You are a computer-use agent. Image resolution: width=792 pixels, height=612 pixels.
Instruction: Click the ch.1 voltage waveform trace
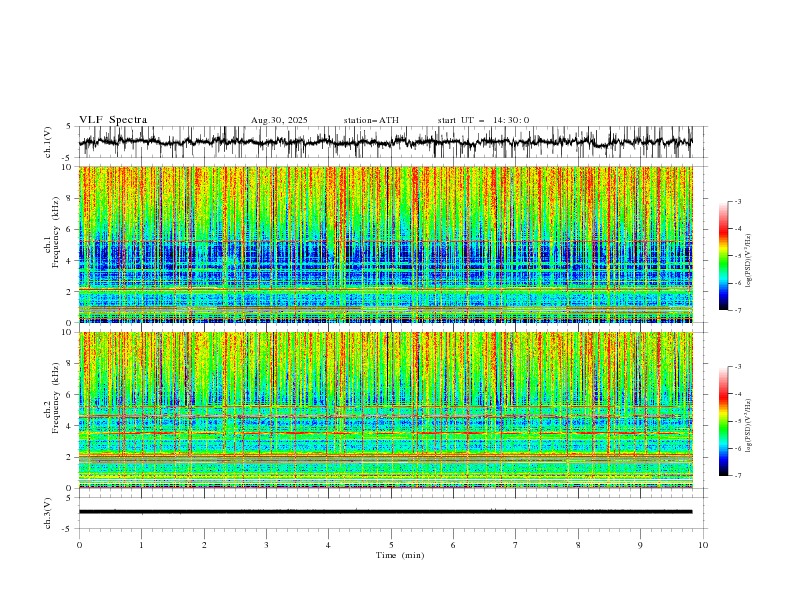(x=385, y=142)
